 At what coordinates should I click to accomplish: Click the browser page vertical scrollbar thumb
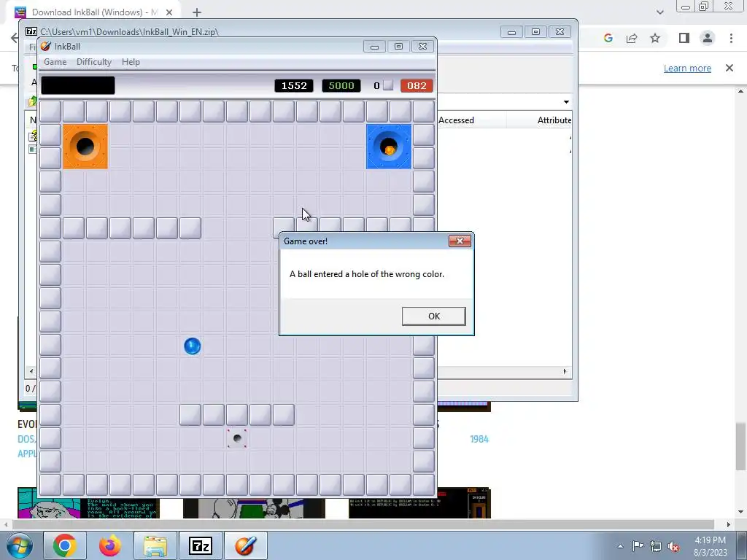tap(741, 446)
